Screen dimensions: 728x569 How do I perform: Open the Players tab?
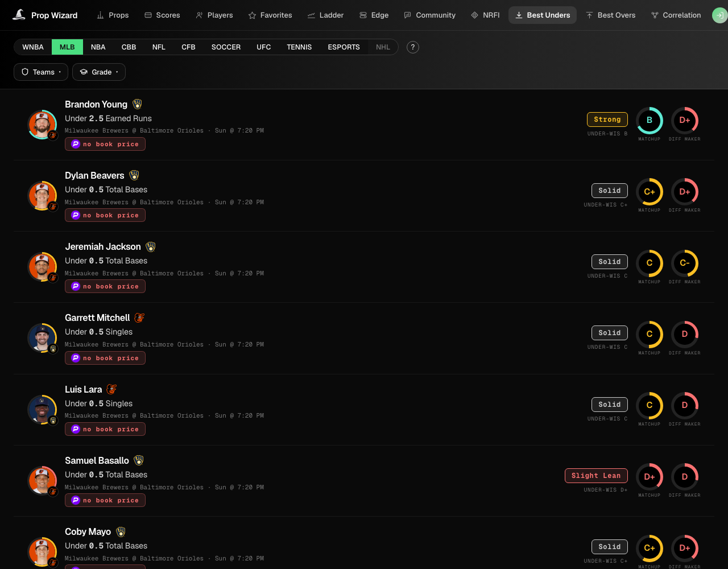(x=214, y=15)
